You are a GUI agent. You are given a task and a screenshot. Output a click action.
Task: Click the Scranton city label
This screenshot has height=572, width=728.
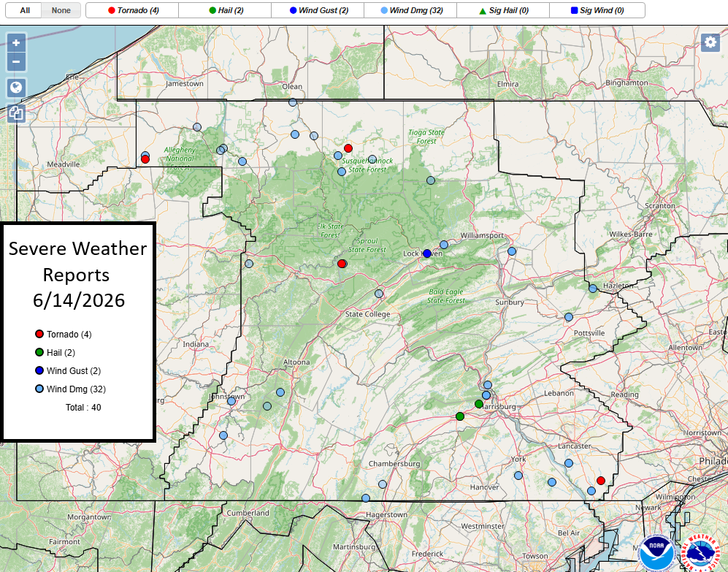pyautogui.click(x=660, y=205)
